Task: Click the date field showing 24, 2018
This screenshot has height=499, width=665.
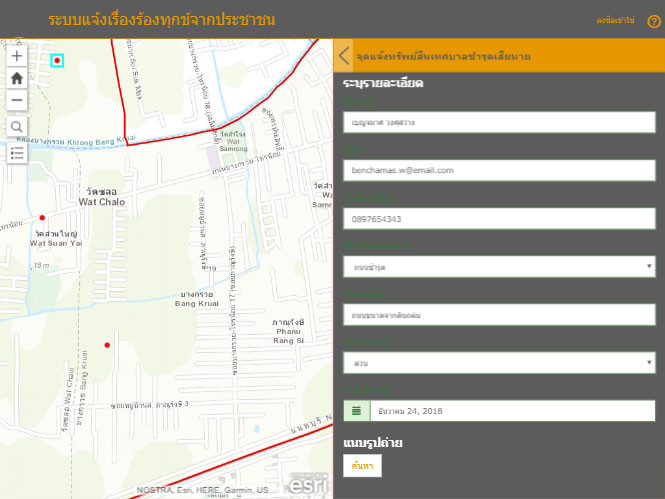Action: coord(512,410)
